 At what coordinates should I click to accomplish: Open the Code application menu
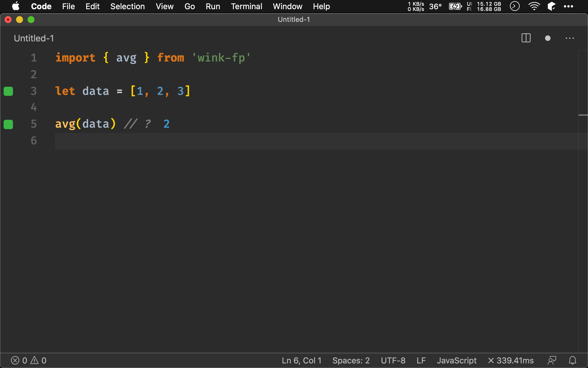tap(41, 6)
